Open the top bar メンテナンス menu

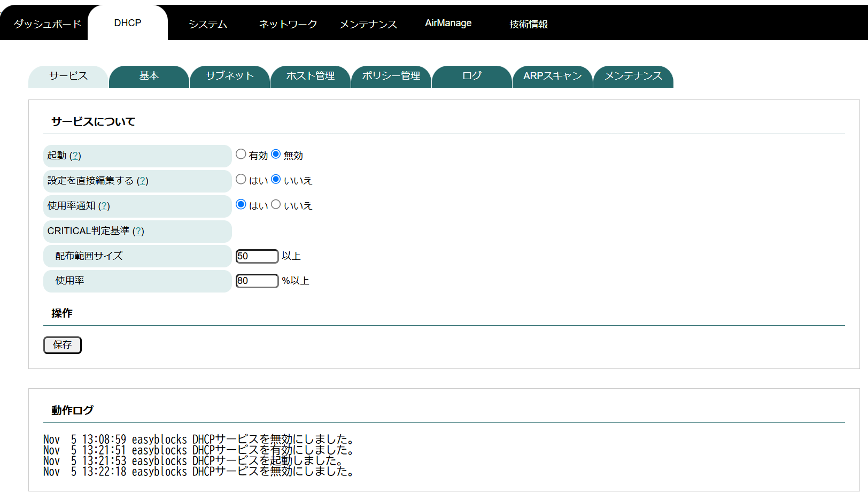(x=368, y=24)
